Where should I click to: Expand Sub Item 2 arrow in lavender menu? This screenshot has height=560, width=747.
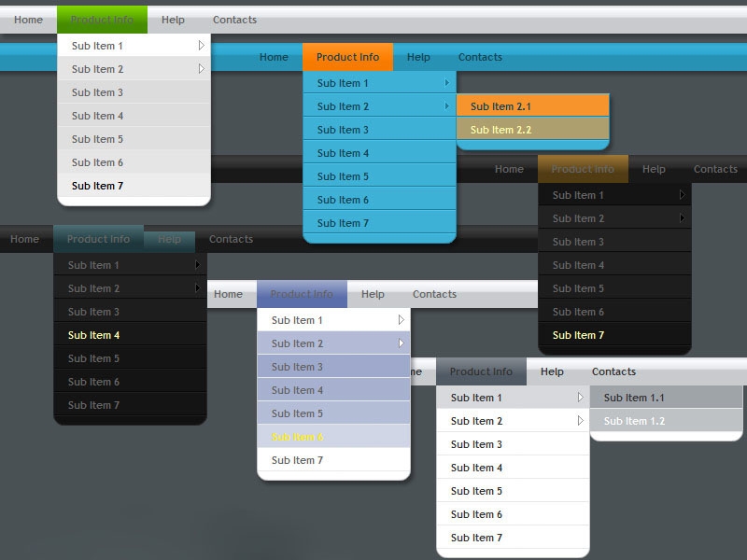click(x=402, y=343)
